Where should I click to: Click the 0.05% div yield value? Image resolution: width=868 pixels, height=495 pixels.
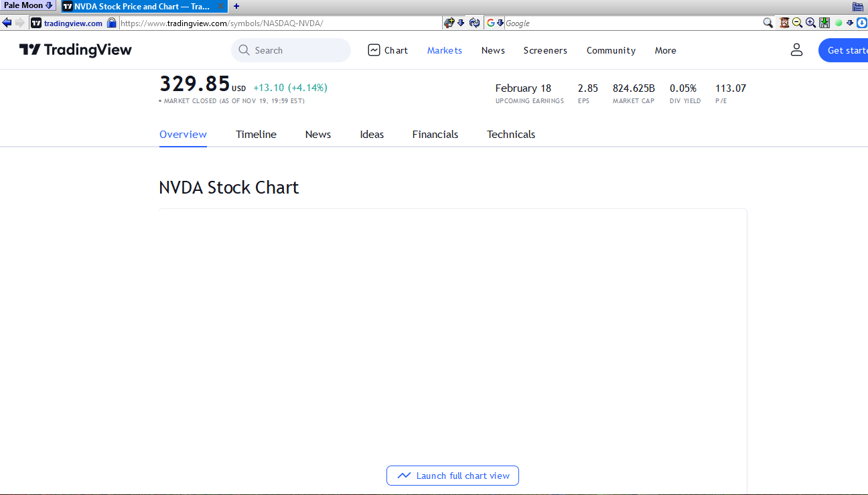683,88
